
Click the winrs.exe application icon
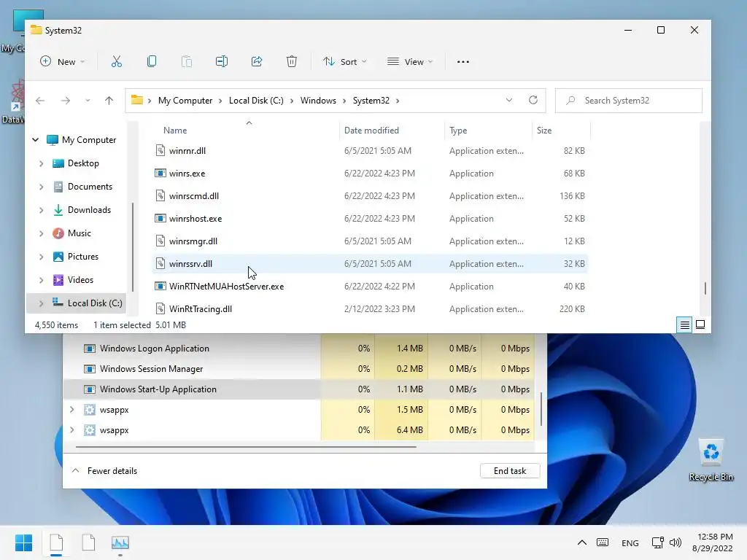point(160,174)
